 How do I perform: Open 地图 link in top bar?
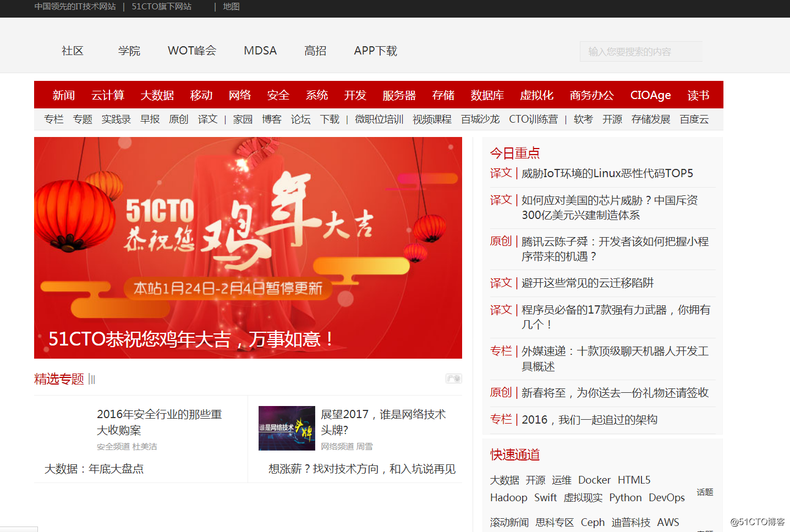231,7
